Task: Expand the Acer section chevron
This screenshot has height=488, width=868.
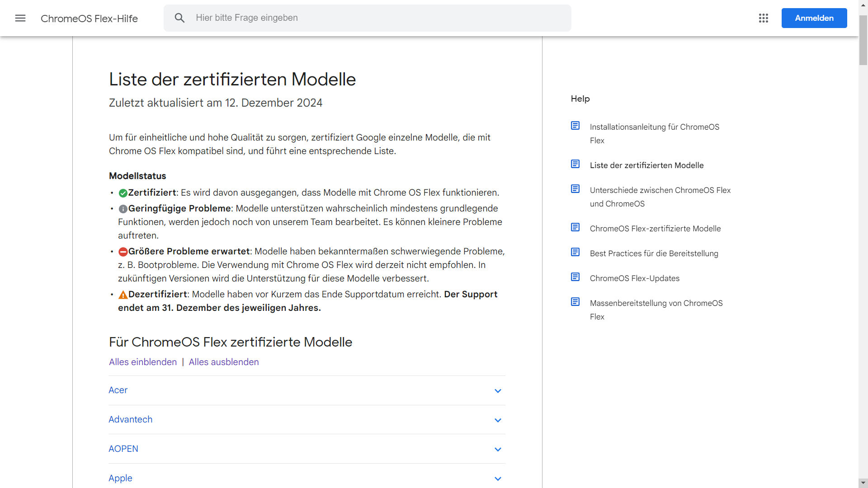Action: point(498,391)
